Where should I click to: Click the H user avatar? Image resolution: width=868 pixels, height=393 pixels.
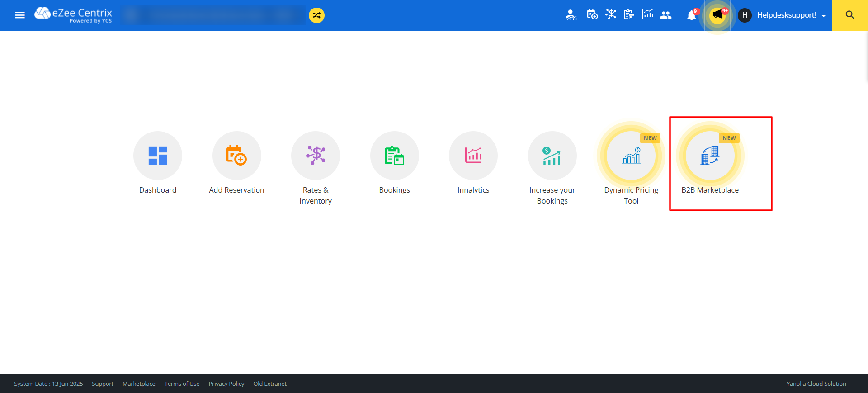(745, 15)
